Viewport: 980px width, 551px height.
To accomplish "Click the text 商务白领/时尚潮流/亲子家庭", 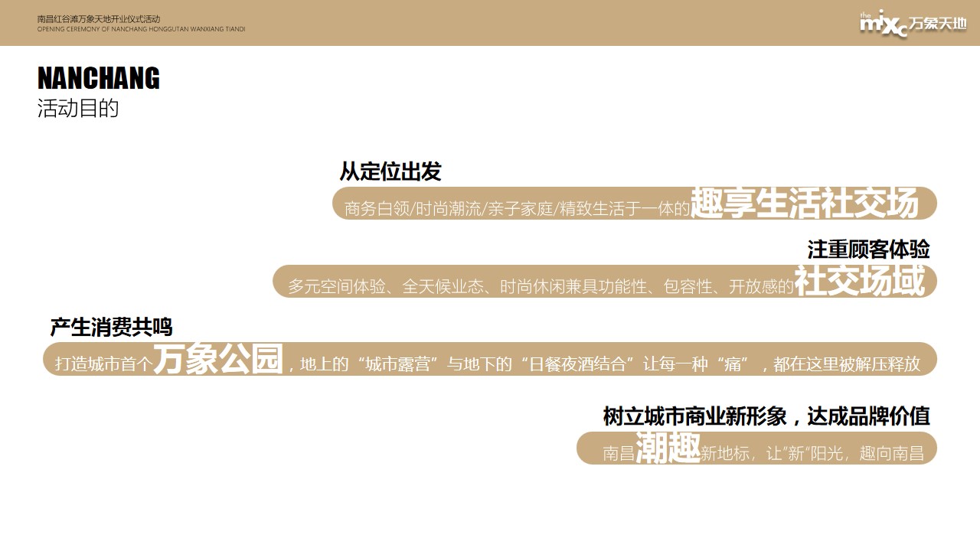I will coord(449,209).
